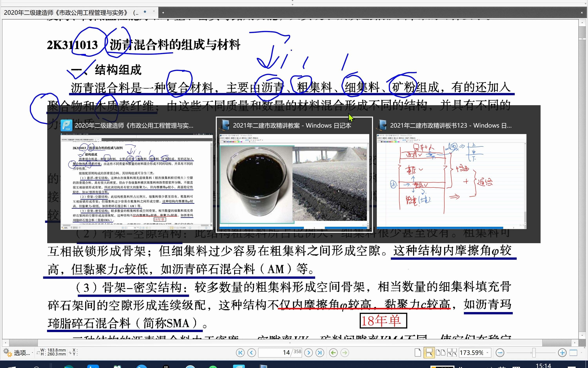This screenshot has height=368, width=588.
Task: Click the vertical scrollbar down arrow
Action: 582,335
